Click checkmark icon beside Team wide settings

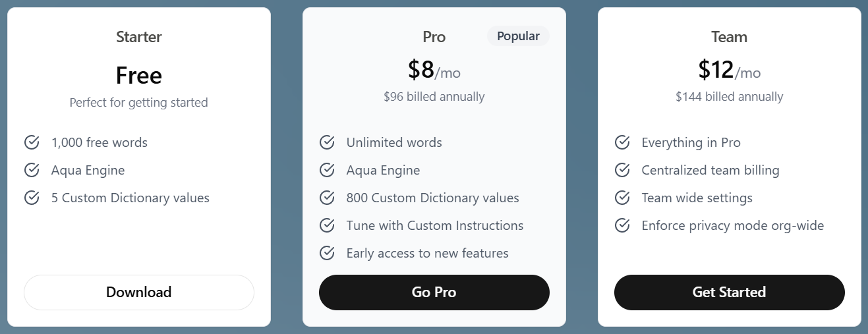(622, 198)
